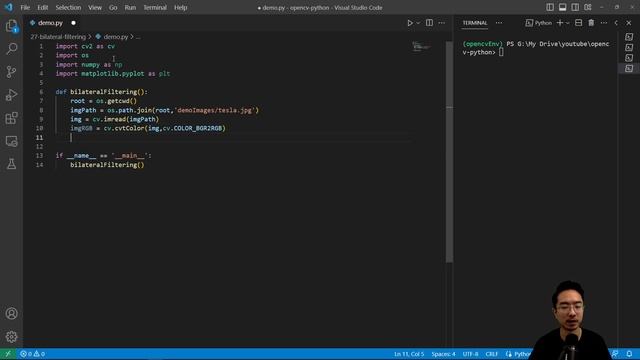The height and width of the screenshot is (360, 640).
Task: Open the Run and Debug view
Action: pos(11,95)
